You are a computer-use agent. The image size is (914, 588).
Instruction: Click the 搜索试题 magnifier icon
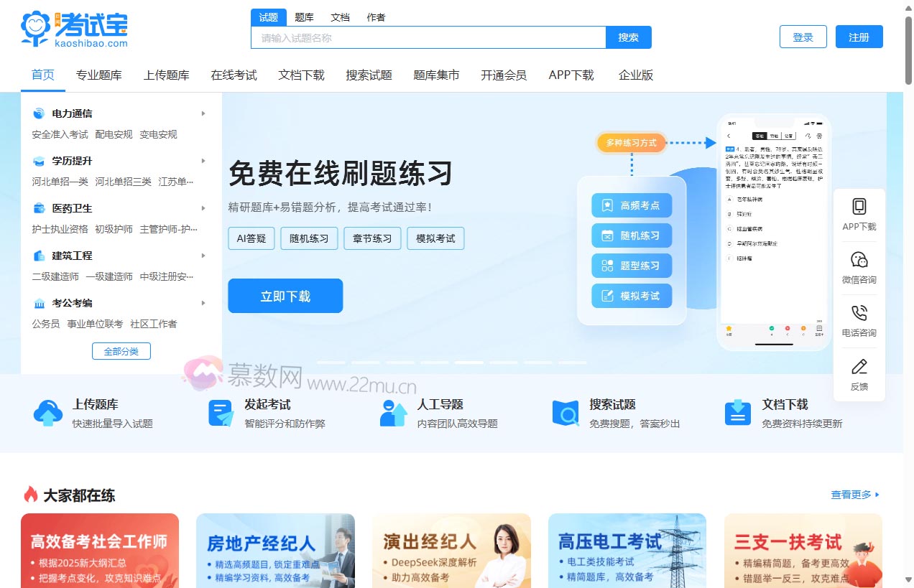[565, 413]
